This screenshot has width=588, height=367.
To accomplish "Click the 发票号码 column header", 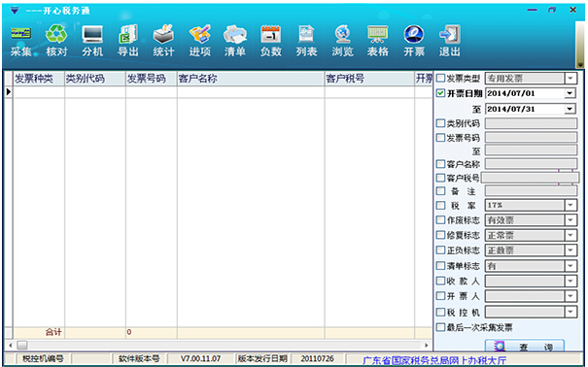I will (x=151, y=79).
